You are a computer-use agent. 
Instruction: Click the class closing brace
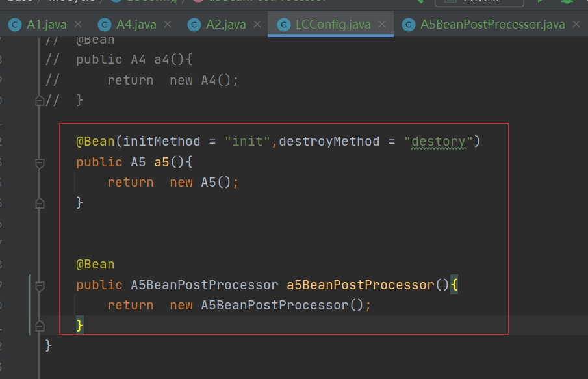(48, 346)
